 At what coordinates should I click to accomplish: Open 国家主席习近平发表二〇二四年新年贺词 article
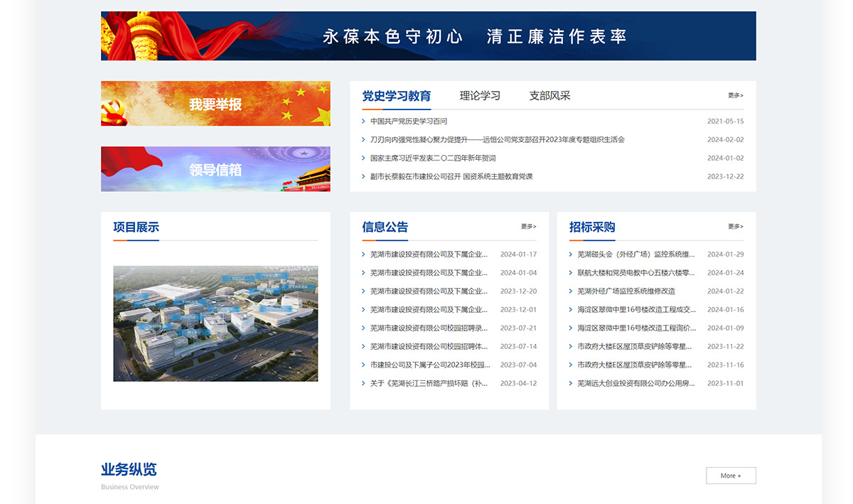click(433, 159)
